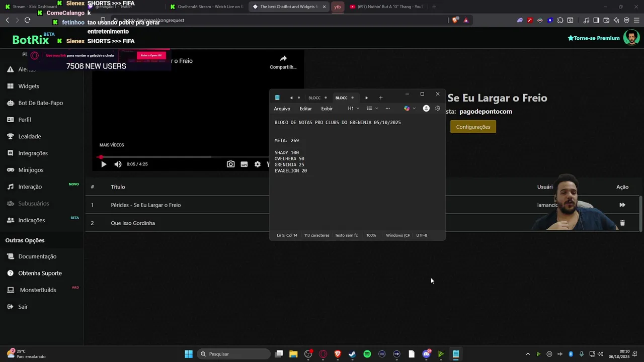
Task: Open account profile icon in Notepad
Action: (x=426, y=108)
